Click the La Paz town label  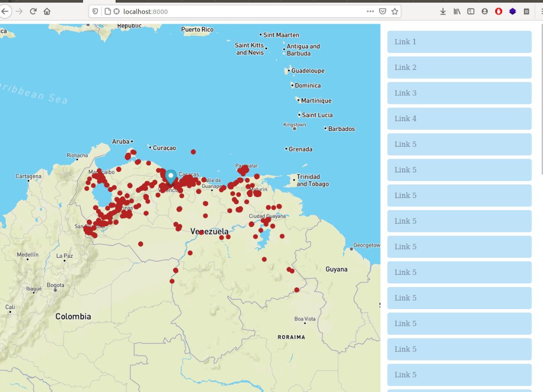[64, 256]
